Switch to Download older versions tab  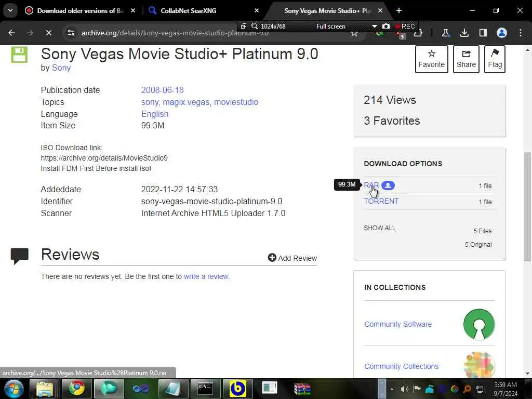80,10
